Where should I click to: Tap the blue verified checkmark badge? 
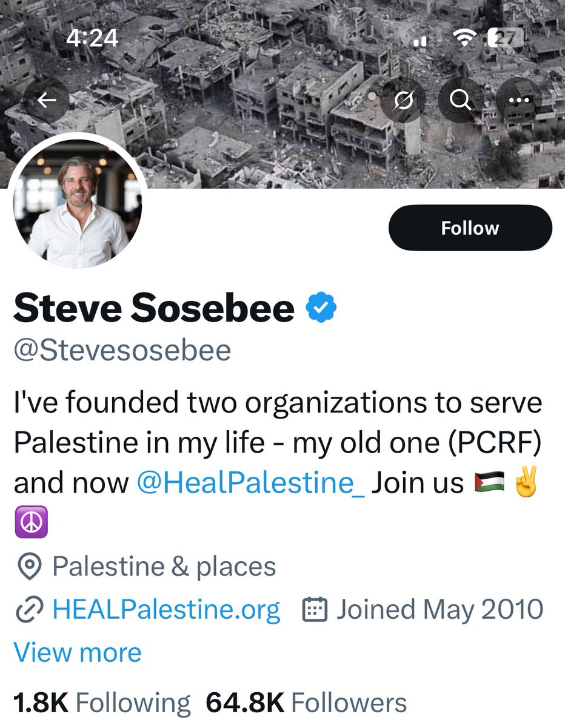pos(321,309)
